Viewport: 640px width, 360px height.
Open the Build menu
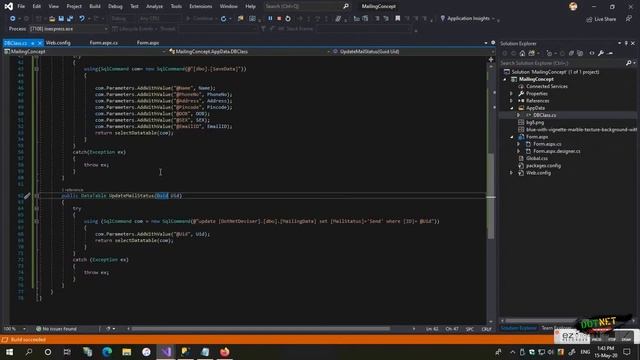pos(95,6)
